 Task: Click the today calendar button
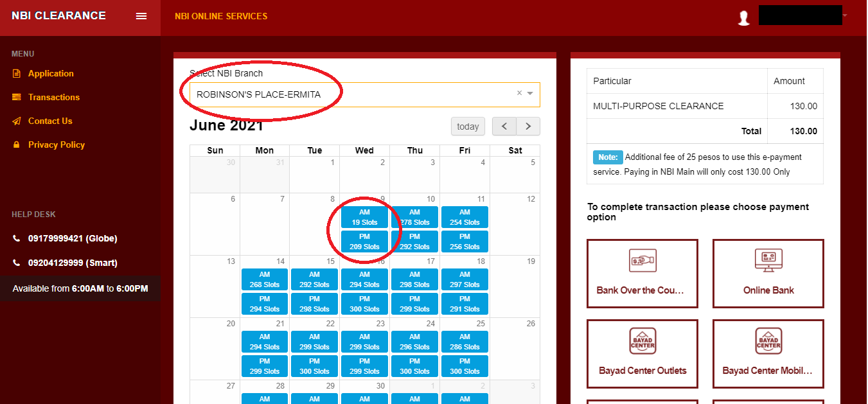pyautogui.click(x=468, y=127)
